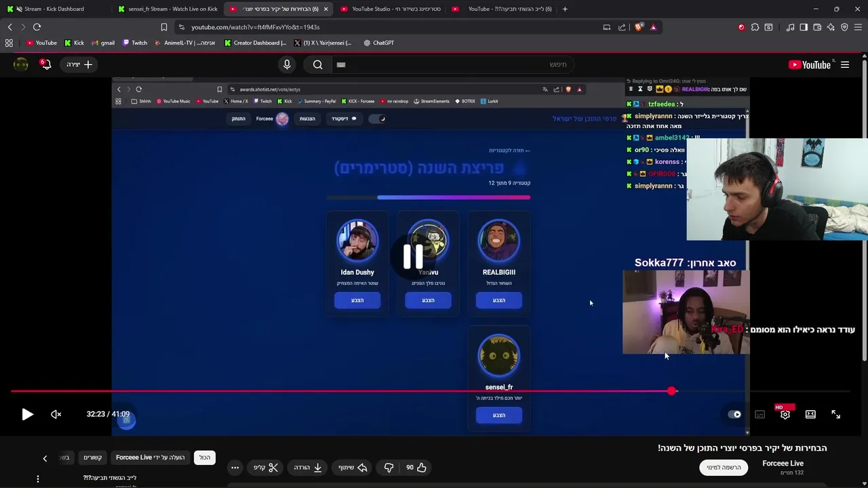Click the Clip (קליפ) scissors button

266,467
